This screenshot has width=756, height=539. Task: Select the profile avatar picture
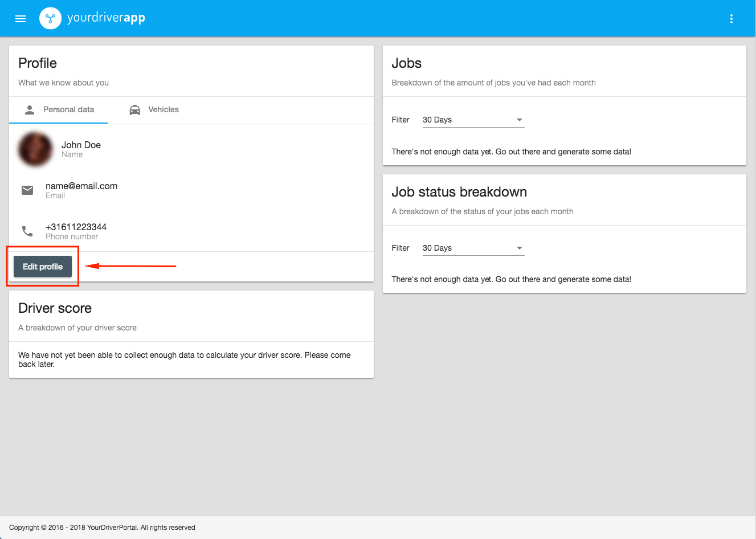pyautogui.click(x=35, y=149)
